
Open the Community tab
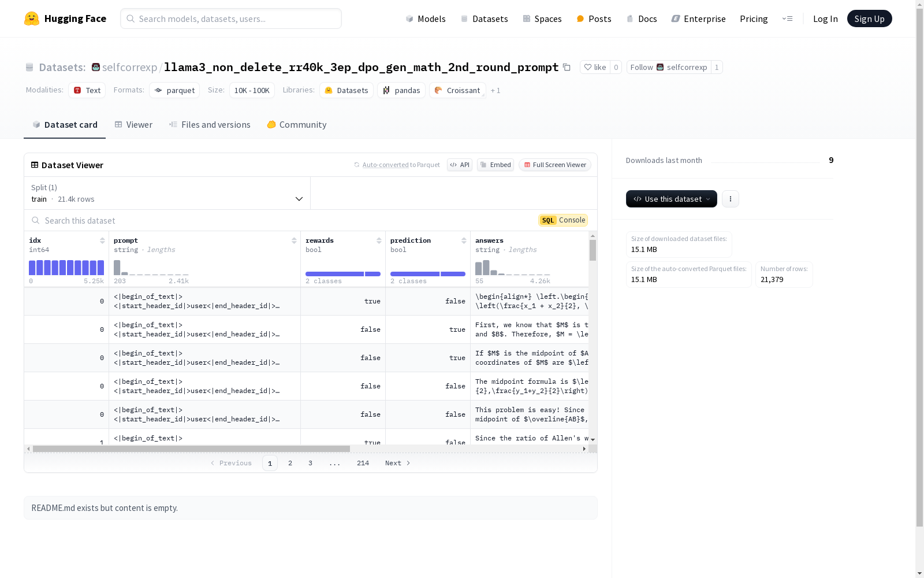tap(297, 125)
